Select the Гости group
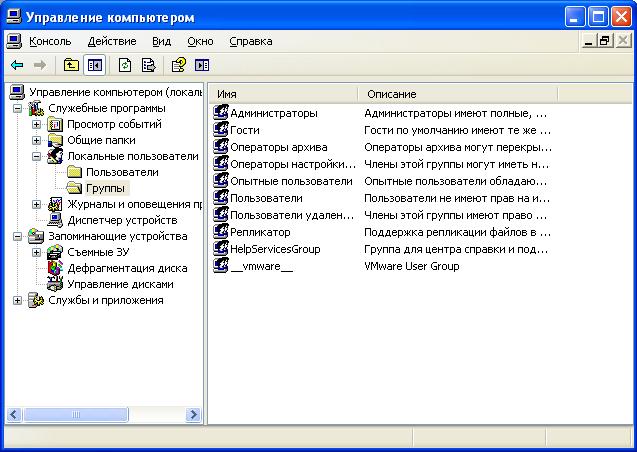The image size is (637, 452). 245,130
